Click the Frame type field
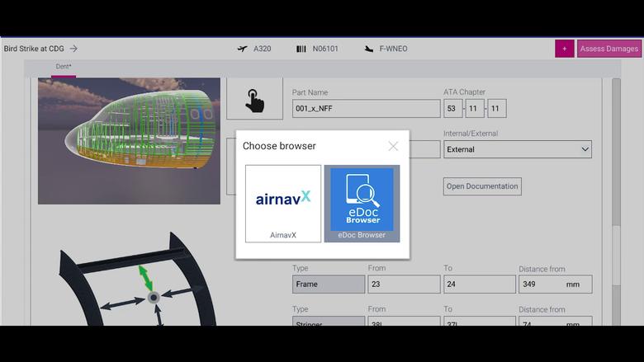 click(329, 284)
